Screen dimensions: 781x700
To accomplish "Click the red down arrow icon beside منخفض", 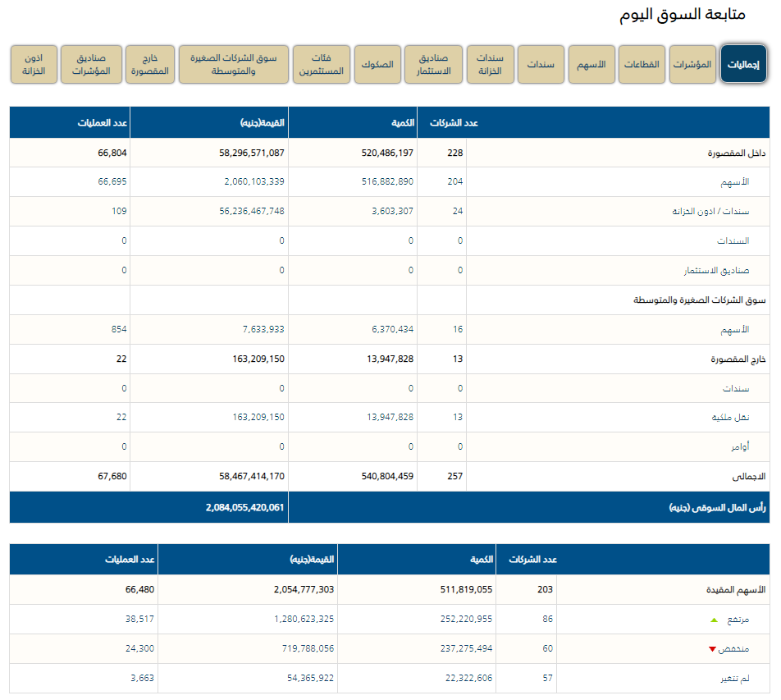I will [x=712, y=649].
